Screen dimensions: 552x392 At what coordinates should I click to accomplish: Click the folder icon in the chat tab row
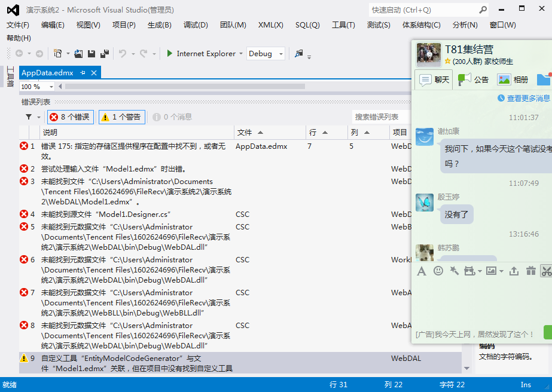[x=544, y=79]
